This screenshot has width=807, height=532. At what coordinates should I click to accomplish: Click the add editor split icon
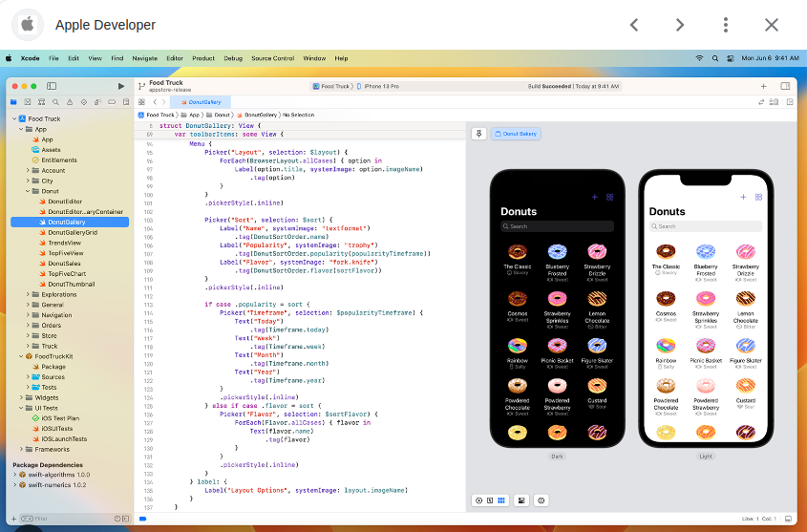790,102
